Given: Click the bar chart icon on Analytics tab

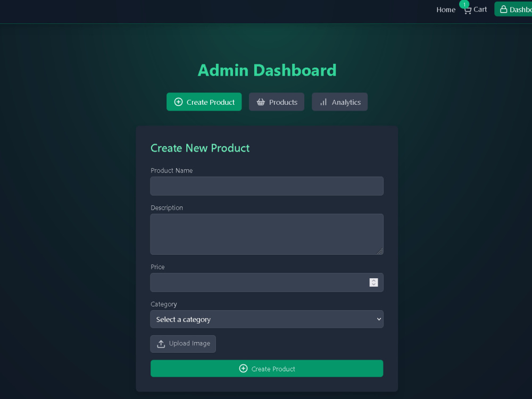Looking at the screenshot, I should click(x=323, y=102).
